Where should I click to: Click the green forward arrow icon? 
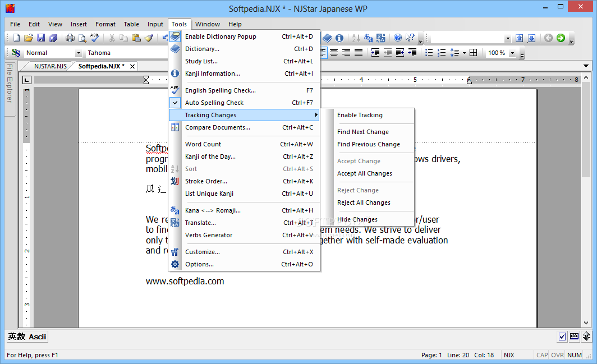561,38
